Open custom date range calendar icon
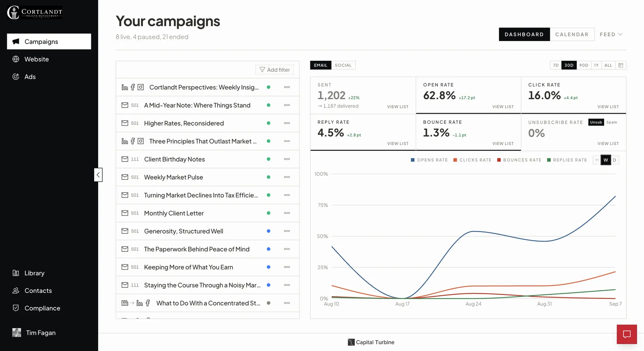 [x=621, y=65]
